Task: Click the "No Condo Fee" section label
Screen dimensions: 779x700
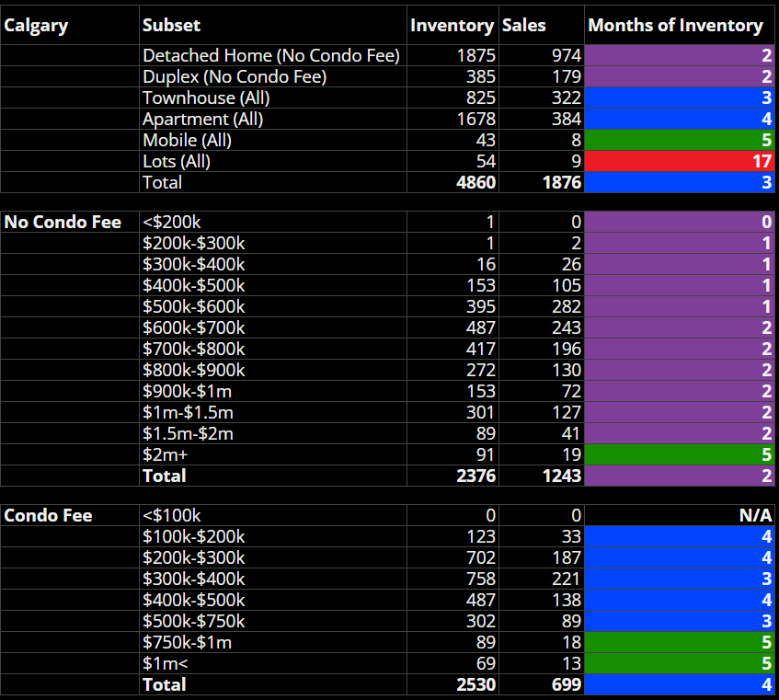Action: click(63, 222)
